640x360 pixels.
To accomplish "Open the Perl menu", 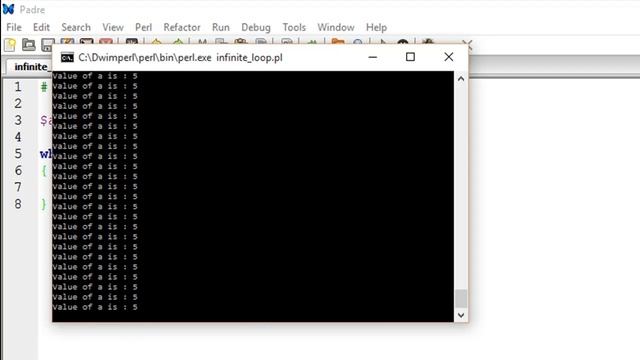I will coord(143,27).
